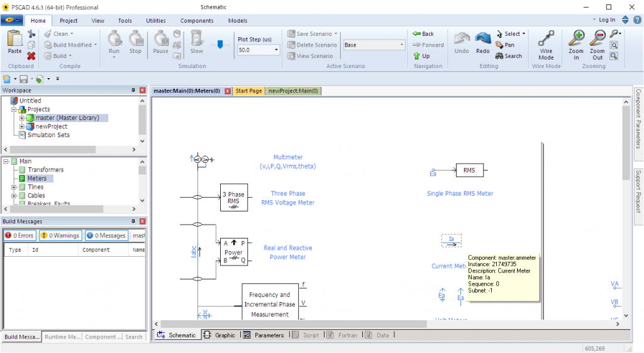
Task: Click the Zoom Out icon
Action: click(597, 40)
